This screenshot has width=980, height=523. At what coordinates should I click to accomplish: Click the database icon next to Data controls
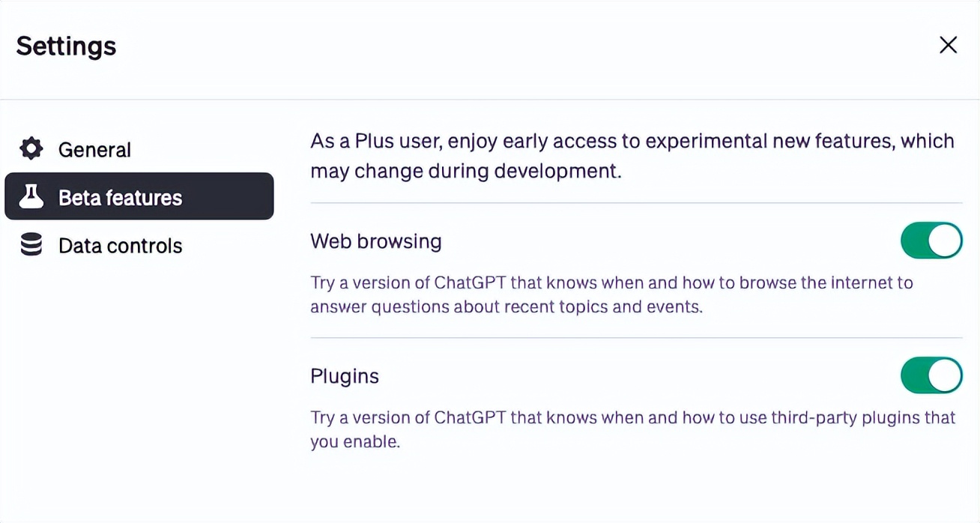point(31,245)
